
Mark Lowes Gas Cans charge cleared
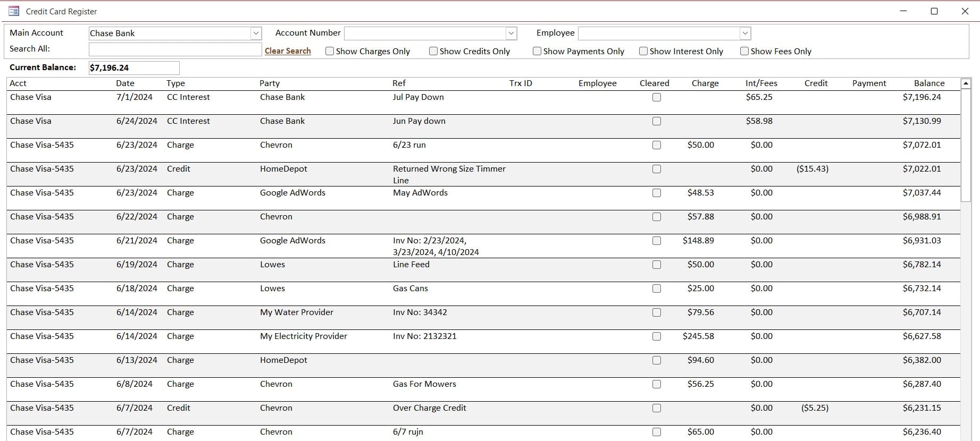pyautogui.click(x=657, y=289)
